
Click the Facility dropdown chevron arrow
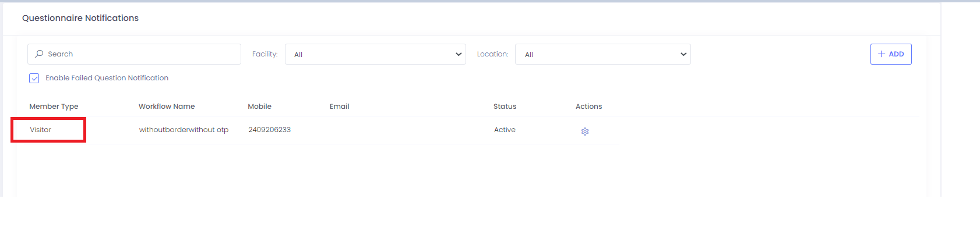(x=459, y=54)
